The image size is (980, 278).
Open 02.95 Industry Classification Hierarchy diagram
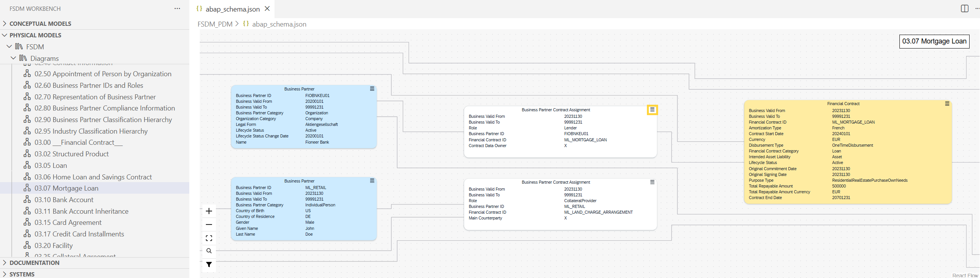pos(91,131)
